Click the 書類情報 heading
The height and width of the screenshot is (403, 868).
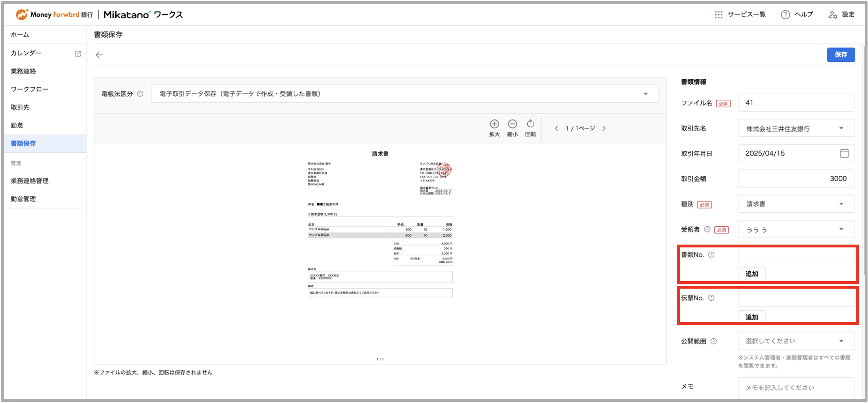[694, 82]
